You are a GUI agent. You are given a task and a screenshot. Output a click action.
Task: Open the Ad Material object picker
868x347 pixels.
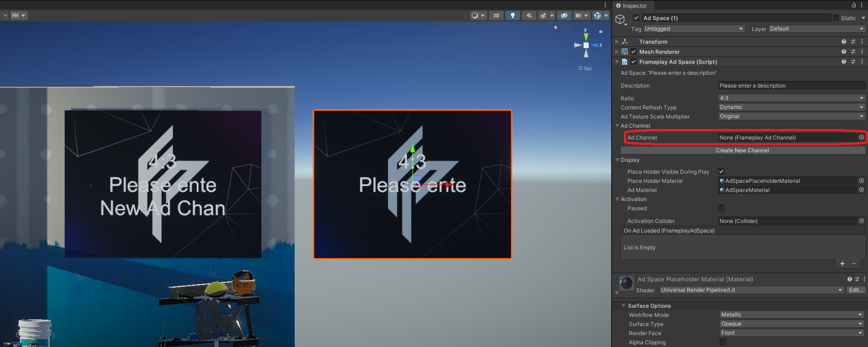pos(862,190)
